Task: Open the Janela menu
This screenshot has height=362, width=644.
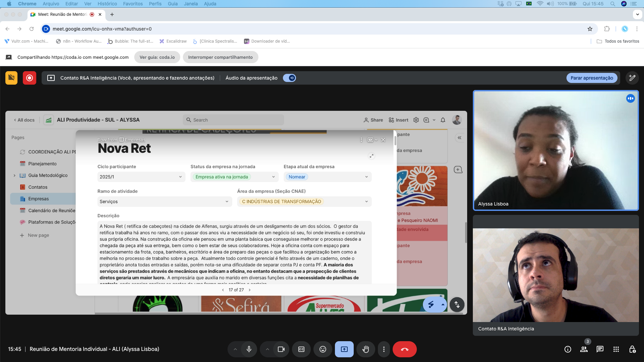Action: 191,4
